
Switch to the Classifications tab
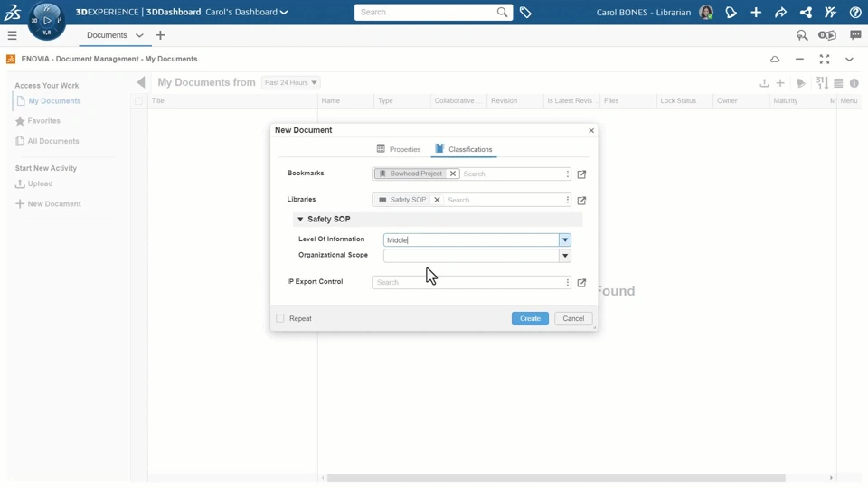[463, 149]
